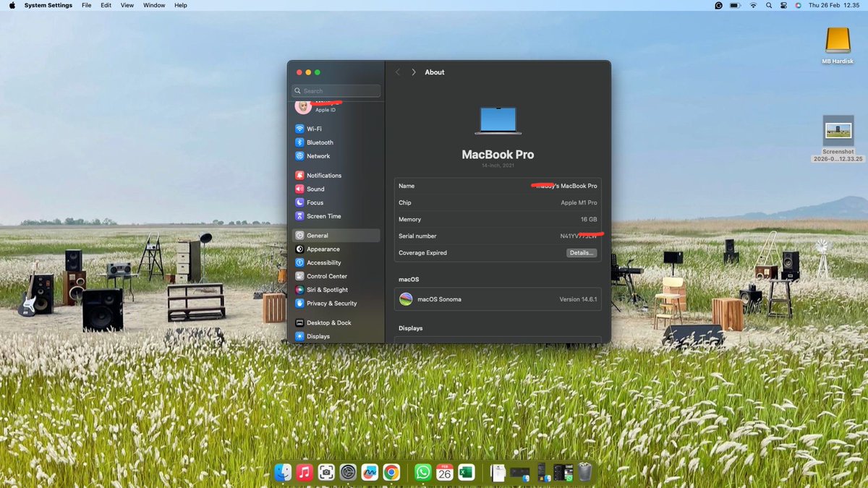Viewport: 868px width, 488px height.
Task: Open the Help menu
Action: point(181,5)
